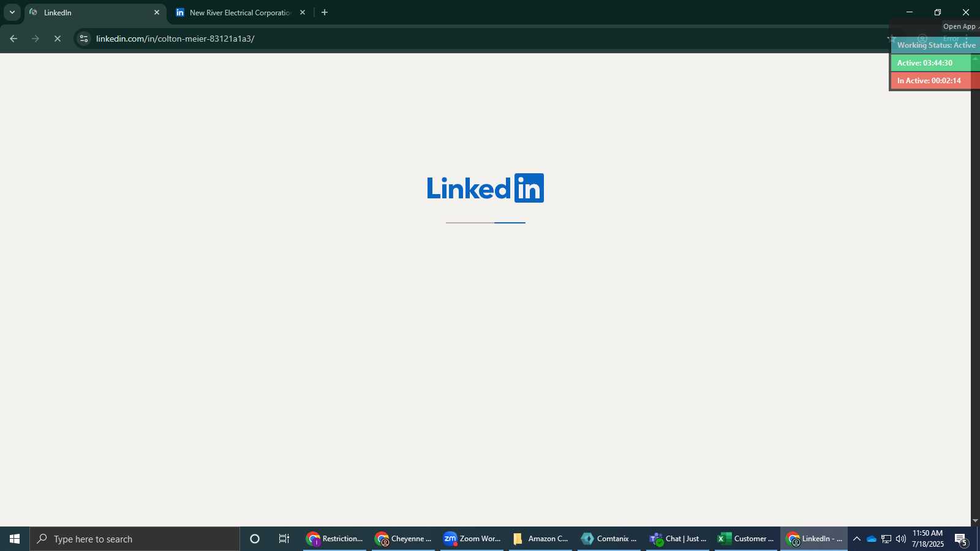This screenshot has width=980, height=551.
Task: Open the Windows Start menu
Action: tap(15, 539)
